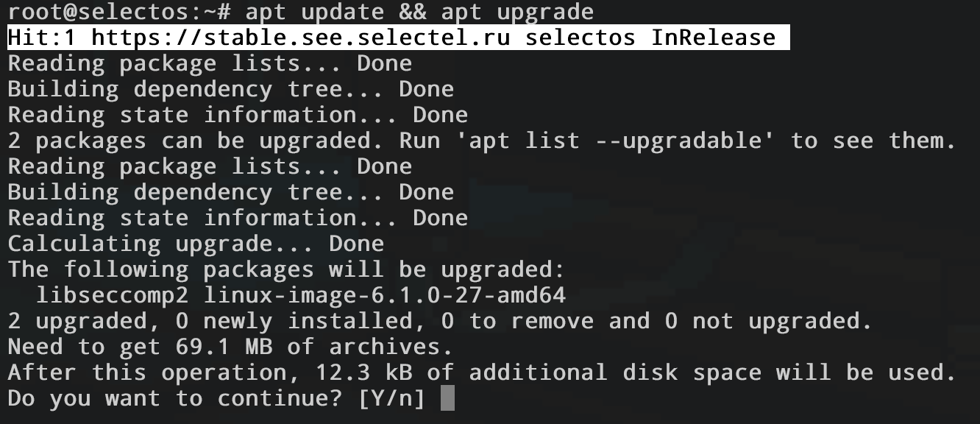Click 'The following packages will be upgraded:' line
This screenshot has width=980, height=424.
(286, 269)
